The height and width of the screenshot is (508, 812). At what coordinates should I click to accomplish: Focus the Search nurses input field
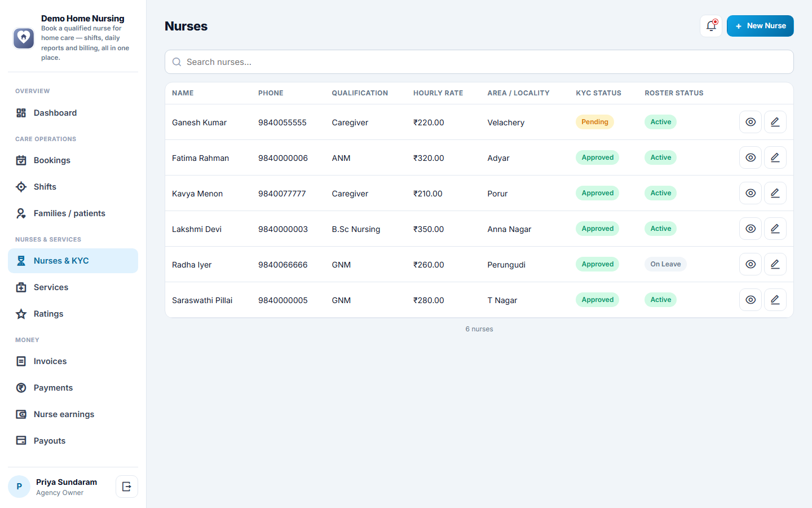tap(479, 62)
